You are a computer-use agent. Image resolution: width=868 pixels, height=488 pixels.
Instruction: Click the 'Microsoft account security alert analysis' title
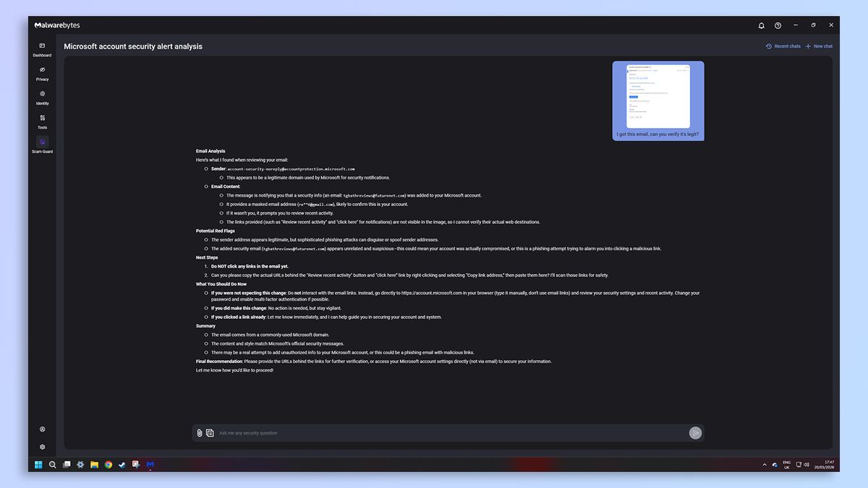(133, 46)
